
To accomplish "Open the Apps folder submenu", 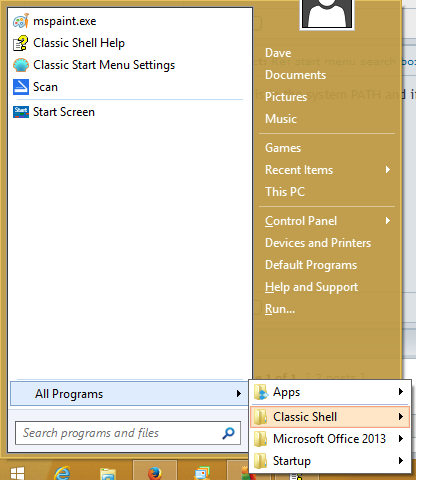I will click(330, 392).
